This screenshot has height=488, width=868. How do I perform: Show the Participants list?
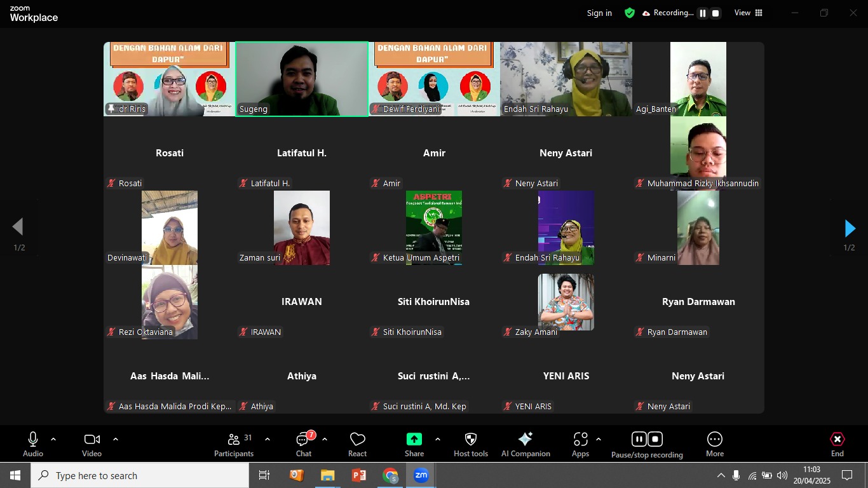[x=234, y=444]
